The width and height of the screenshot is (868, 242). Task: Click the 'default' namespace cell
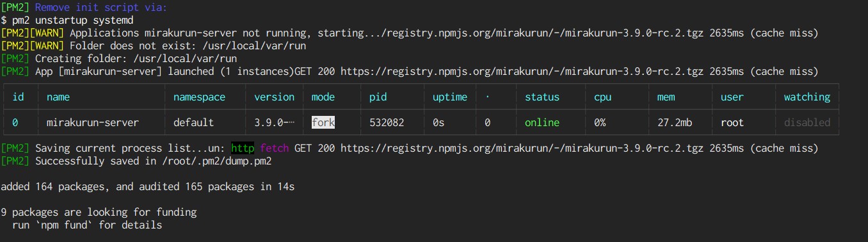(x=193, y=122)
